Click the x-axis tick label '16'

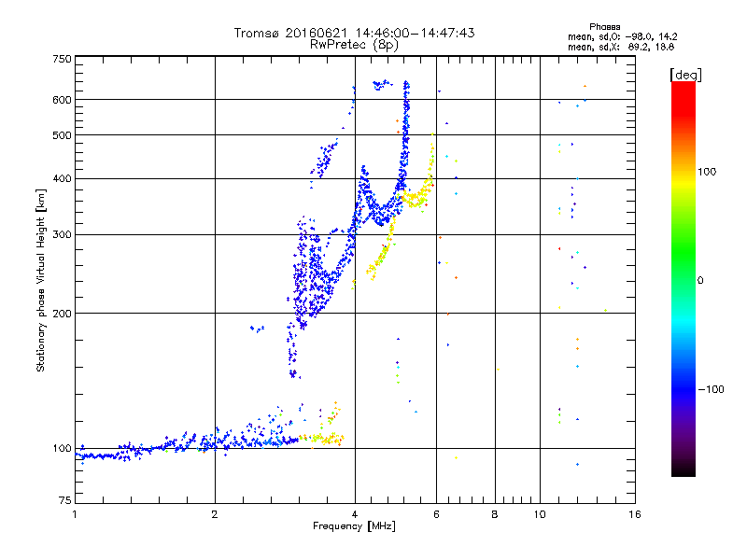pos(635,514)
